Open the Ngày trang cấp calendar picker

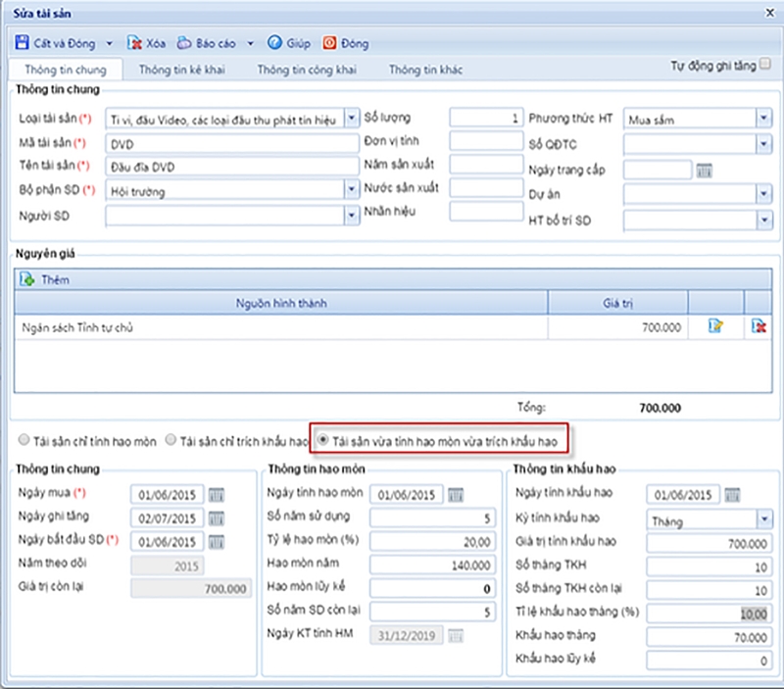tap(704, 171)
